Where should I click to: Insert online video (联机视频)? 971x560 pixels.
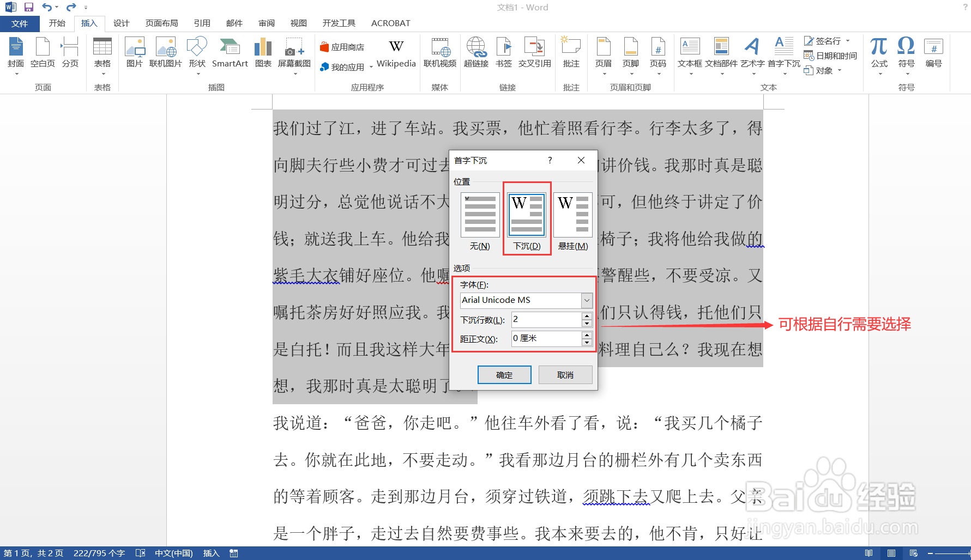(x=440, y=53)
